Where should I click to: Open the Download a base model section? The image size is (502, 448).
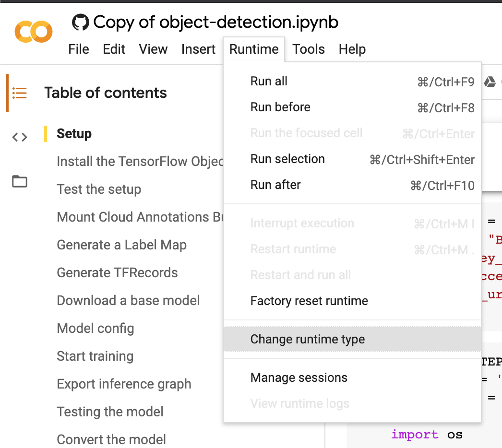128,300
